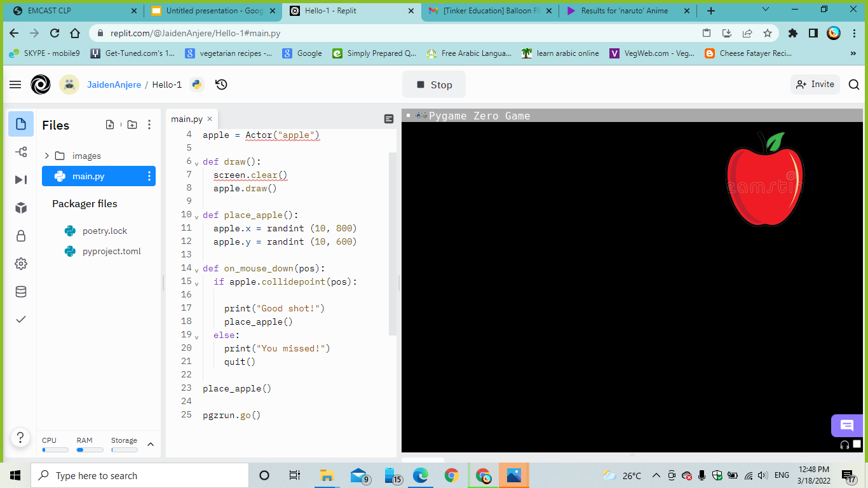This screenshot has height=488, width=868.
Task: Open the Secrets lock icon
Action: click(x=21, y=236)
